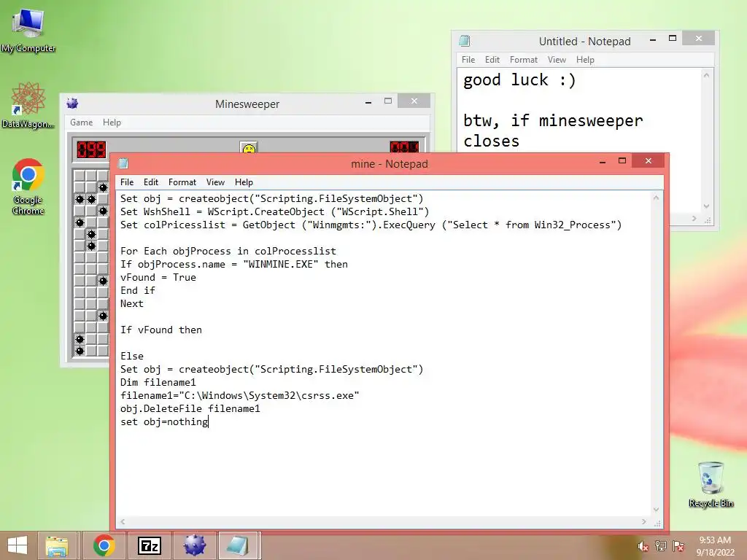747x560 pixels.
Task: Click the muted volume tray icon
Action: (x=643, y=546)
